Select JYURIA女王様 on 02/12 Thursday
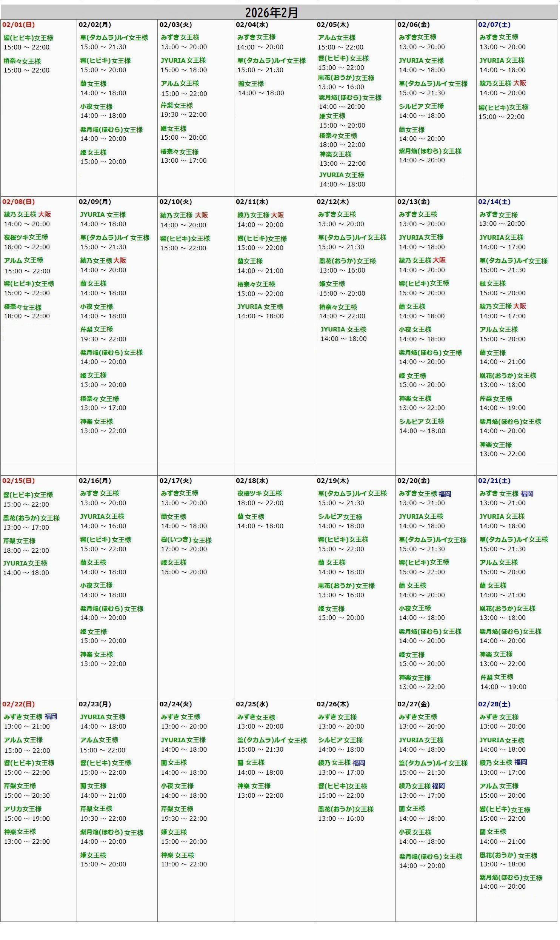560x940 pixels. pos(343,329)
